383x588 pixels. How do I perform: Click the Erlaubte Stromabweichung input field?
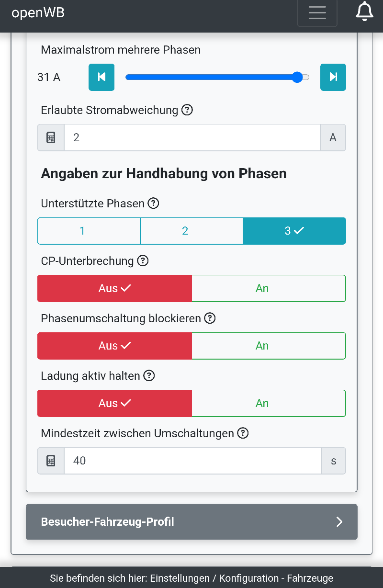[x=192, y=138]
